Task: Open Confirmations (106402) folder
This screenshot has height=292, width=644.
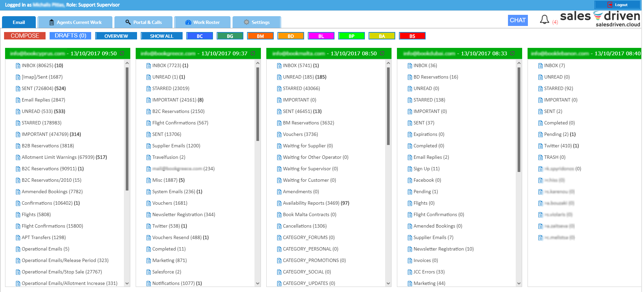Action: pyautogui.click(x=51, y=203)
